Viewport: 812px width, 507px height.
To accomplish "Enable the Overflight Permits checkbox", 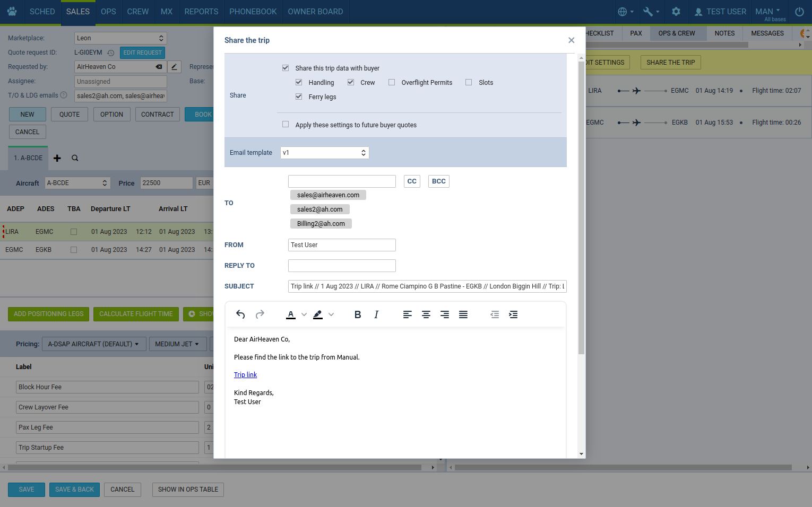I will point(392,82).
